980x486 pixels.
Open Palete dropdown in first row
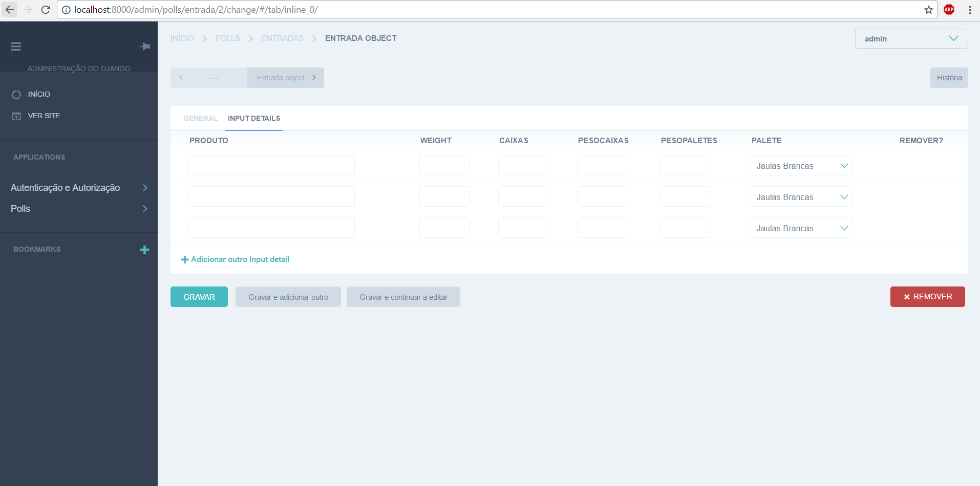click(802, 166)
